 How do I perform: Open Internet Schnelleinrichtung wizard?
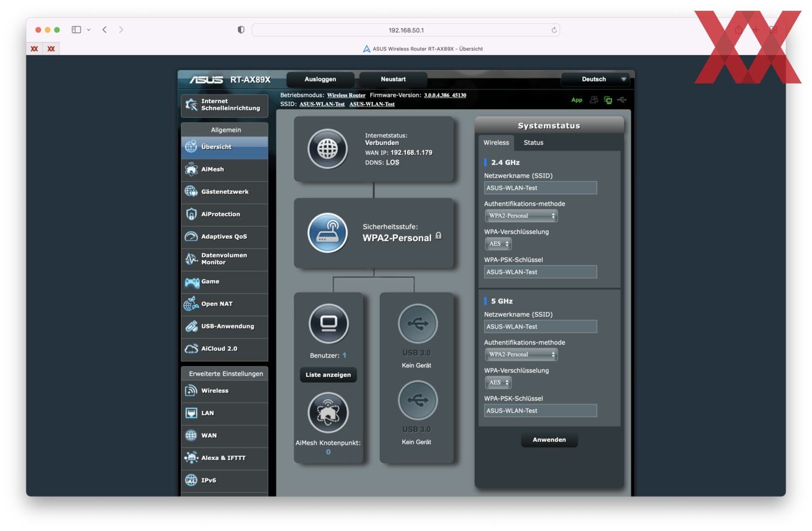(224, 105)
